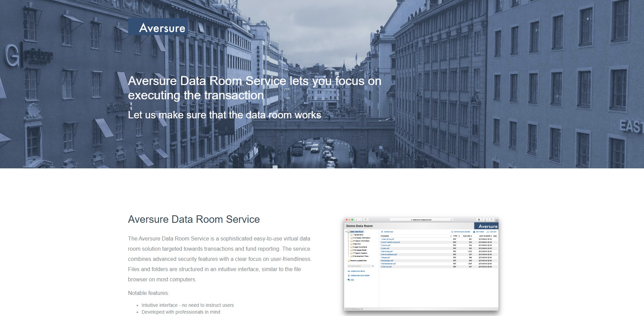Select Recently updated files in the sidebar

(358, 261)
